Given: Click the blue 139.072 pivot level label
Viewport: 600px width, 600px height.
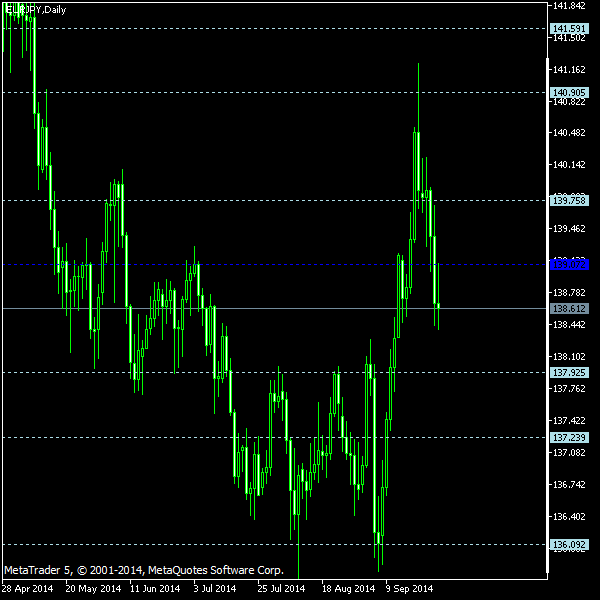Looking at the screenshot, I should [x=569, y=265].
